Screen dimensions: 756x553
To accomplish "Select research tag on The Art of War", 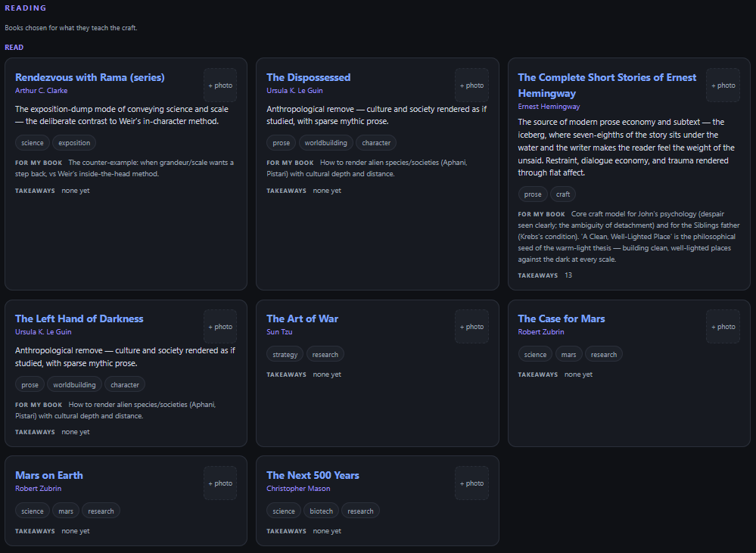I will [x=325, y=354].
